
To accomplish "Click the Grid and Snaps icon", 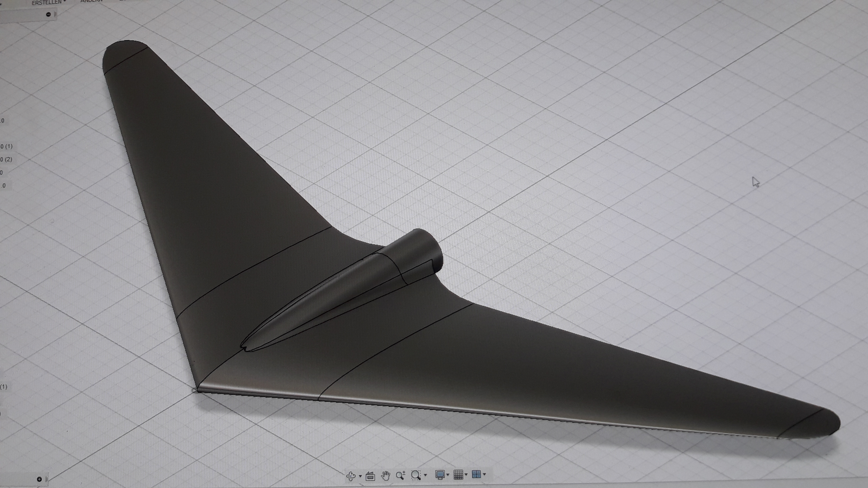I will coord(458,474).
